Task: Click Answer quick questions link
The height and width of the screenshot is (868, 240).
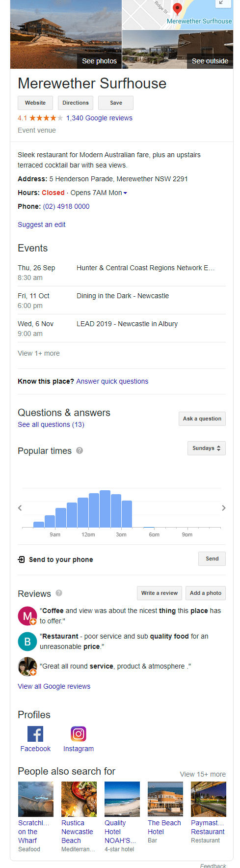Action: pyautogui.click(x=112, y=381)
